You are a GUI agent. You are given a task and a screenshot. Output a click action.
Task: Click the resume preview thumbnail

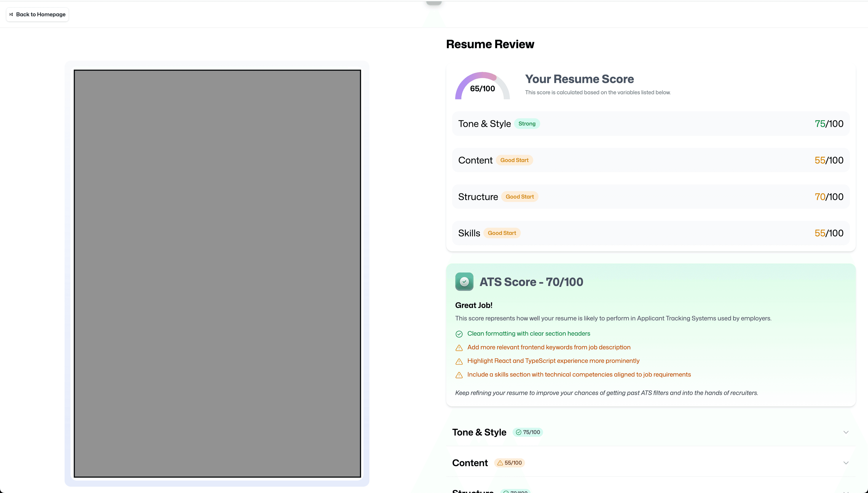[217, 274]
